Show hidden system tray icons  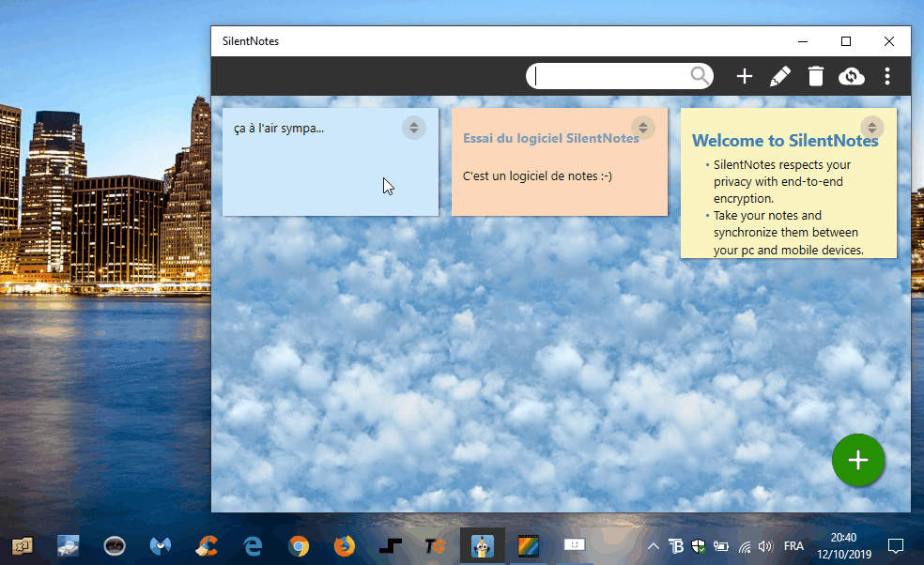pos(653,547)
